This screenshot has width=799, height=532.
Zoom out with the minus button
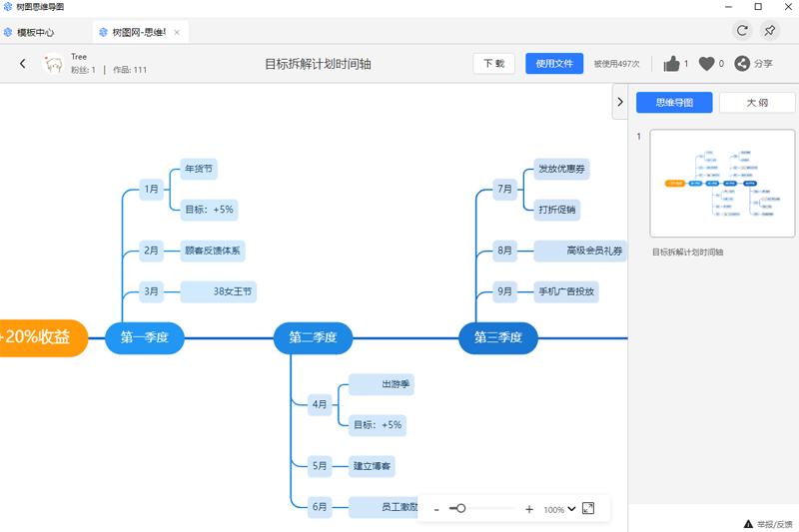coord(436,509)
